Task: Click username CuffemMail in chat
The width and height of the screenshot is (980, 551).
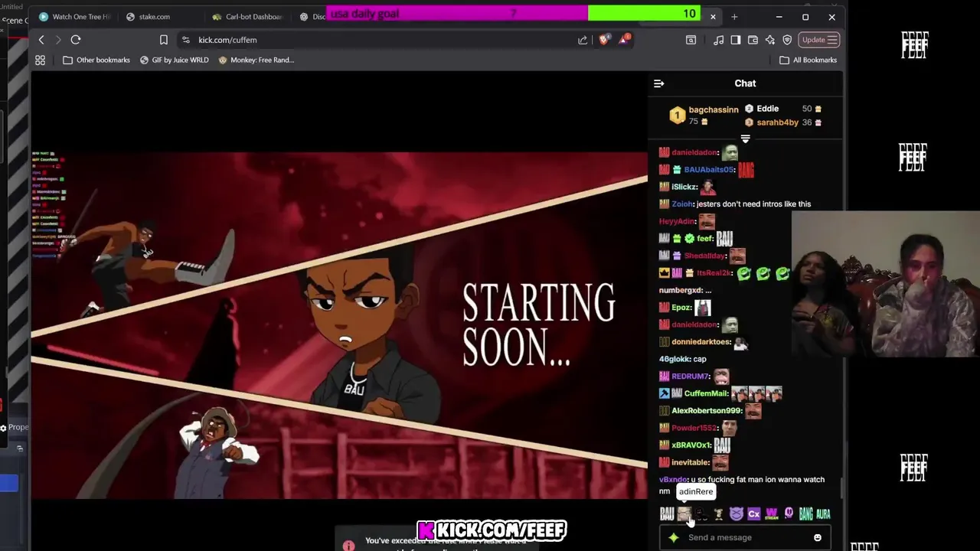Action: pos(705,393)
